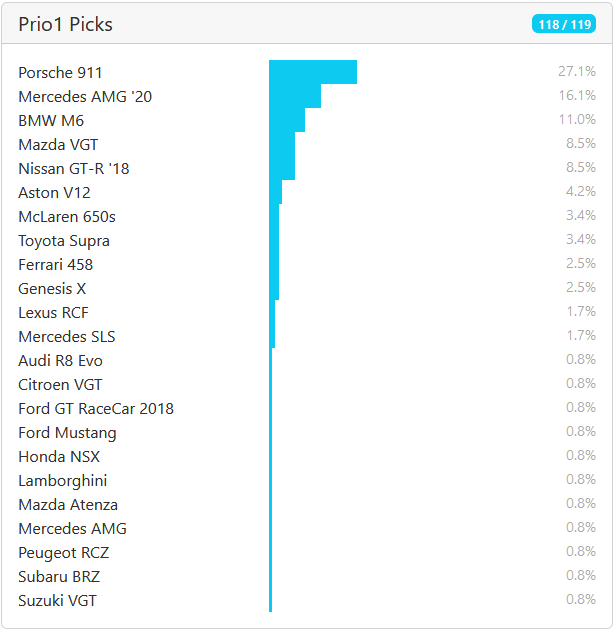Click the BMW M6 entry
This screenshot has width=616, height=630.
click(x=51, y=121)
